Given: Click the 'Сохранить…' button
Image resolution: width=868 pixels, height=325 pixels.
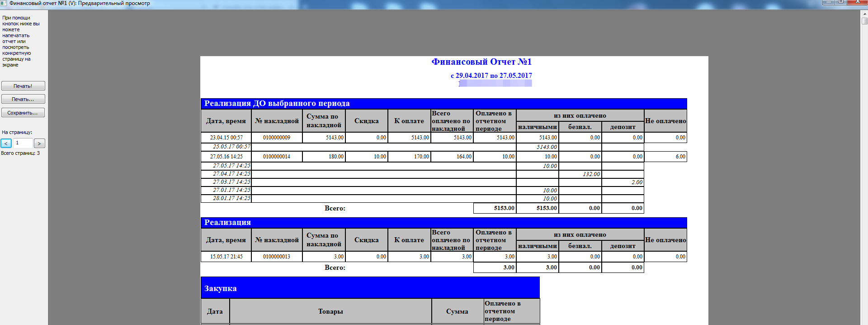Looking at the screenshot, I should pyautogui.click(x=23, y=113).
